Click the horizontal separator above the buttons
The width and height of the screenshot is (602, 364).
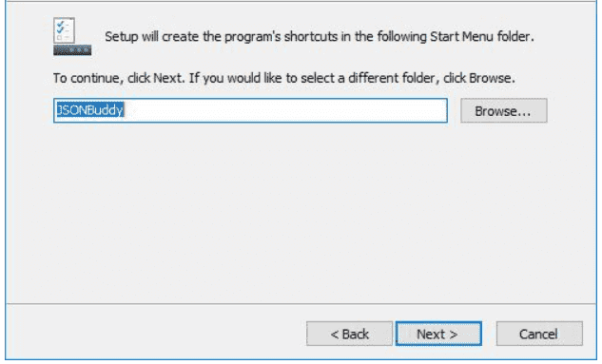pos(301,304)
